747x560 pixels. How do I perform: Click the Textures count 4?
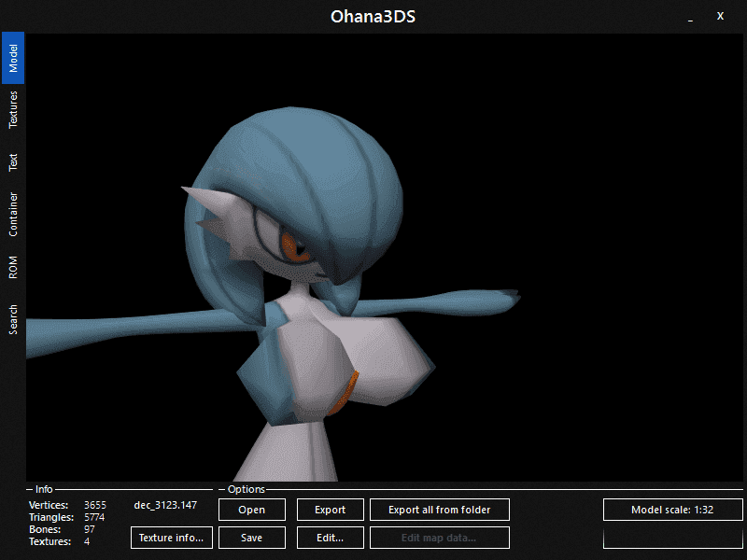pos(87,541)
